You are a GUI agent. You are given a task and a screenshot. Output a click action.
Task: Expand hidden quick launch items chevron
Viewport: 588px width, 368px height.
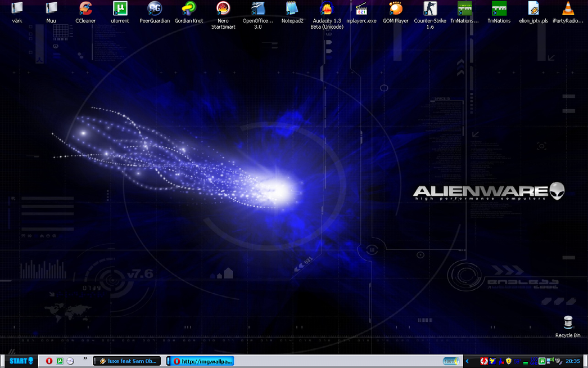point(85,358)
